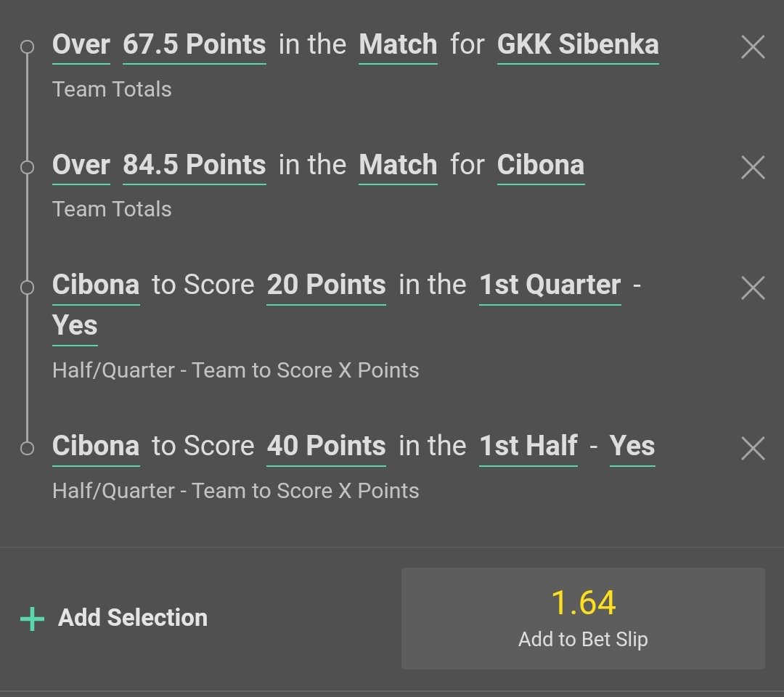Remove the Cibona 1st Quarter selection
784x697 pixels.
753,288
